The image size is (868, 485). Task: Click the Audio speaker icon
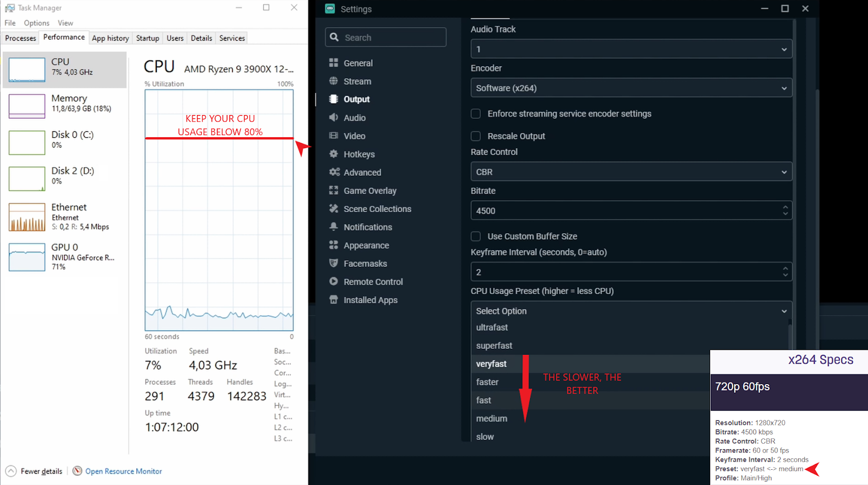(x=334, y=117)
